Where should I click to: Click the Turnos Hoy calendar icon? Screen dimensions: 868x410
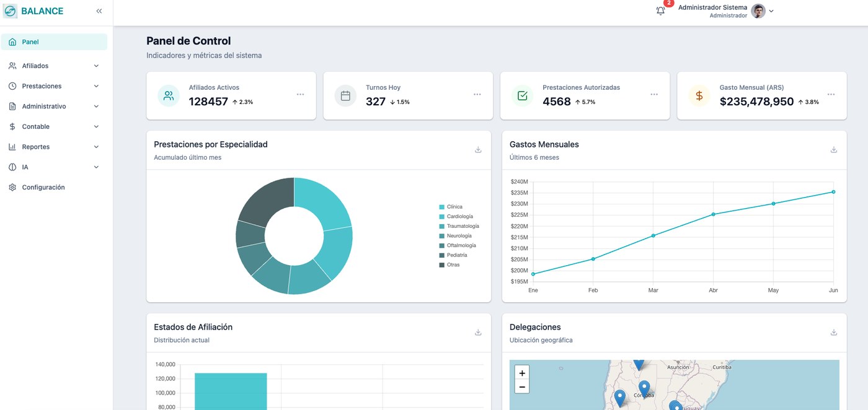coord(346,96)
